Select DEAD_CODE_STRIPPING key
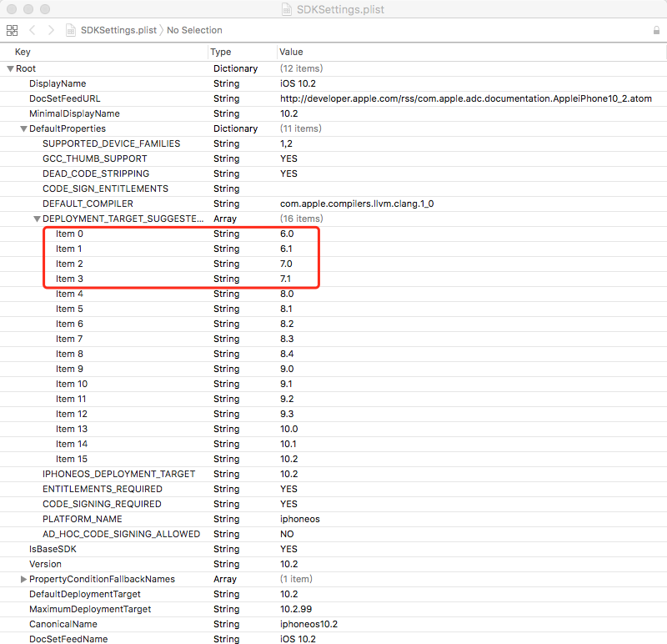This screenshot has width=667, height=644. (x=96, y=174)
